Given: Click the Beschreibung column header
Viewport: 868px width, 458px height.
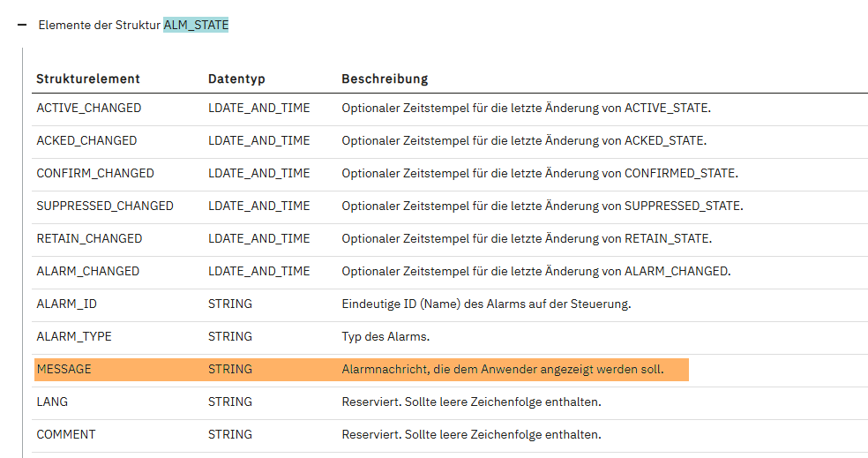Looking at the screenshot, I should (385, 79).
